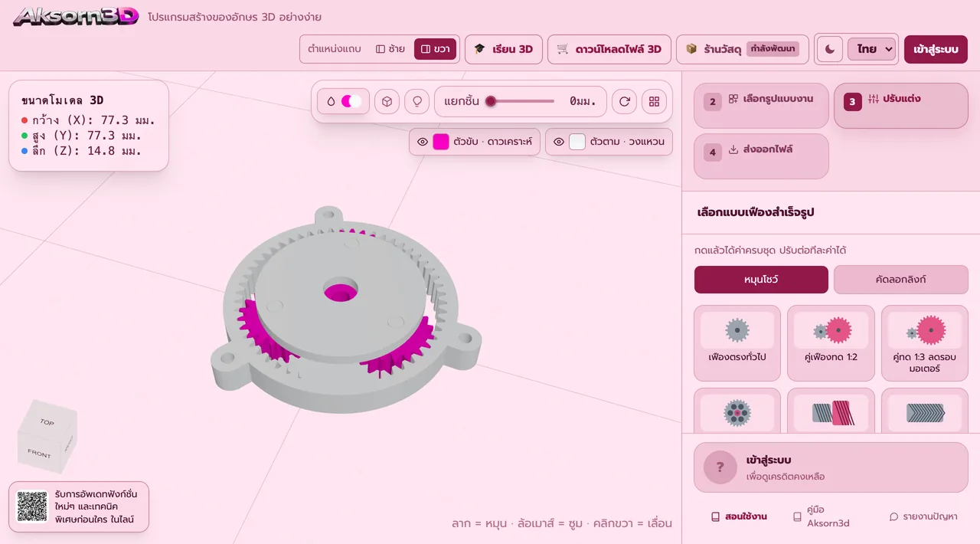Viewport: 980px width, 544px height.
Task: Click the package box icon
Action: 691,49
